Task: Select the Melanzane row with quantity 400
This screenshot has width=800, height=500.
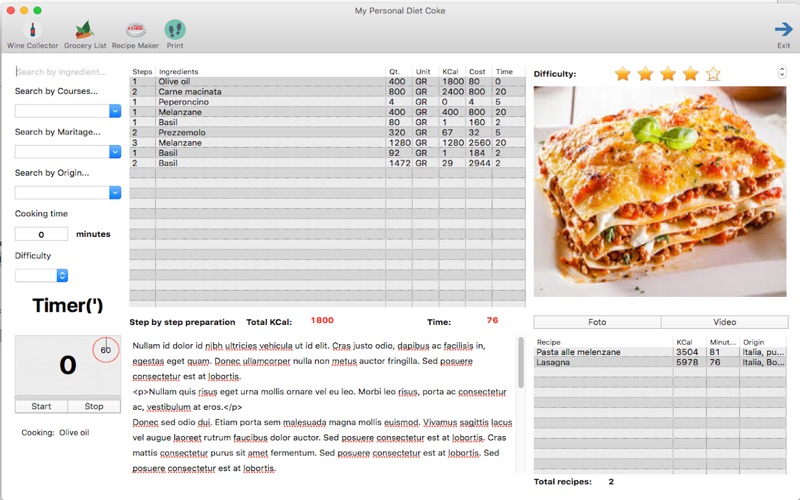Action: [x=327, y=112]
